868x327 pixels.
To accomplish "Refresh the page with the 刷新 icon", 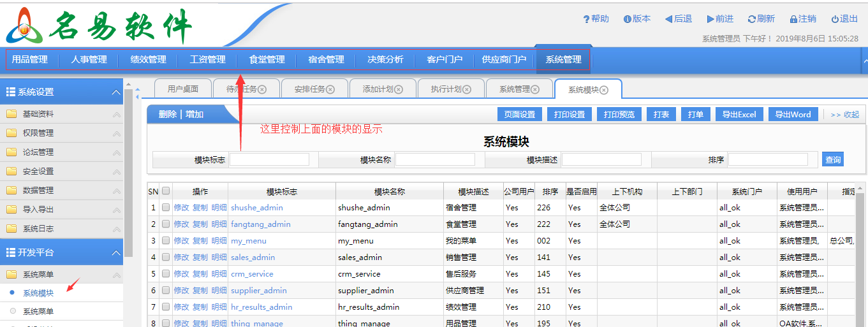I will [x=751, y=19].
